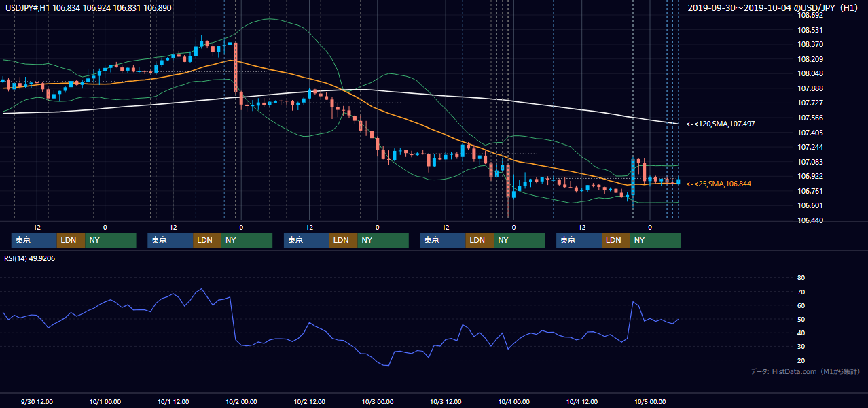Click the 10/4 00:00 time label
Viewport: 868px width, 408px height.
(514, 401)
